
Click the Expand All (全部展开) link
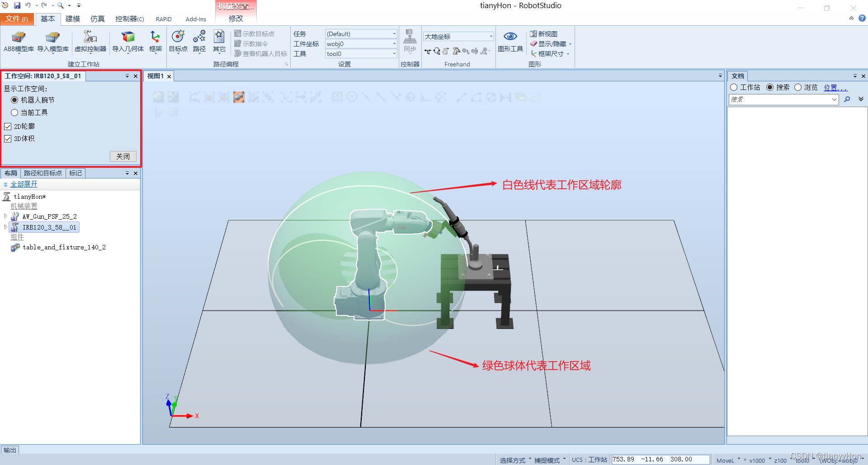tap(24, 184)
